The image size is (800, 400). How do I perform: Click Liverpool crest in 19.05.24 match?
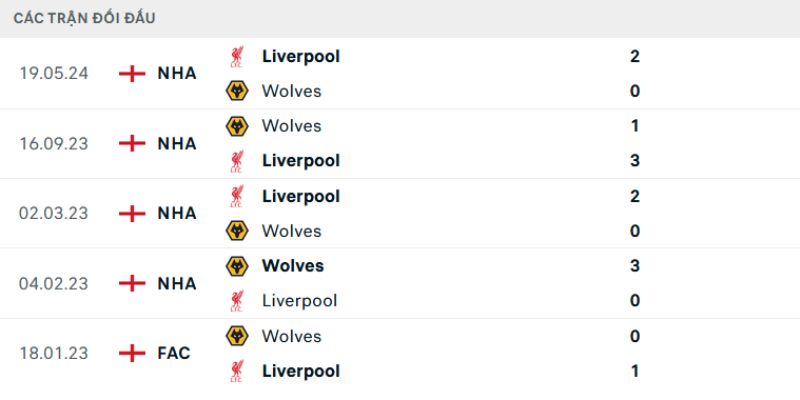click(x=237, y=56)
